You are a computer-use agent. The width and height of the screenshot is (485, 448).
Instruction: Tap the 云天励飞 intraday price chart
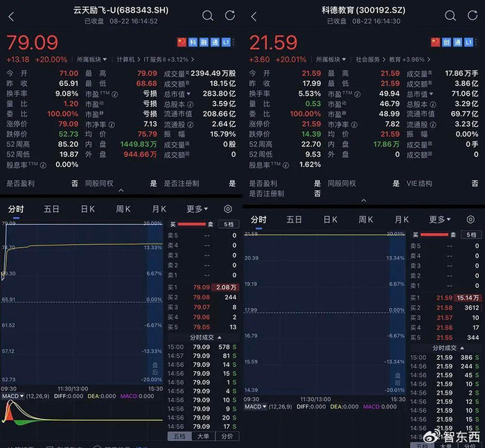tap(82, 303)
